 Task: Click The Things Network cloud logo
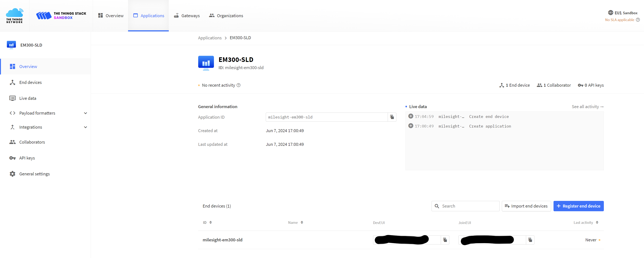click(x=14, y=16)
